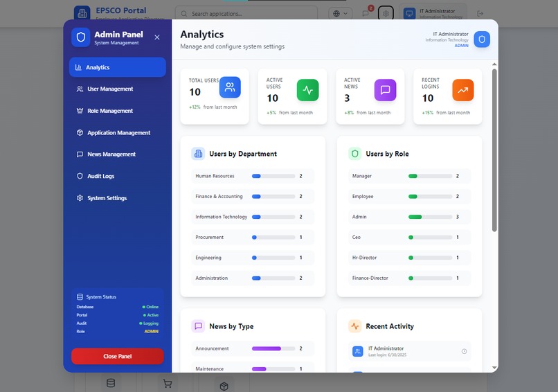
Task: Click the Role Management crown icon
Action: 80,111
